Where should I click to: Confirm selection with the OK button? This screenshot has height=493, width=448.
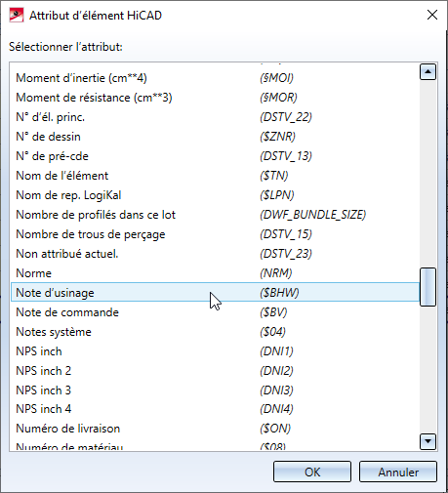(312, 472)
